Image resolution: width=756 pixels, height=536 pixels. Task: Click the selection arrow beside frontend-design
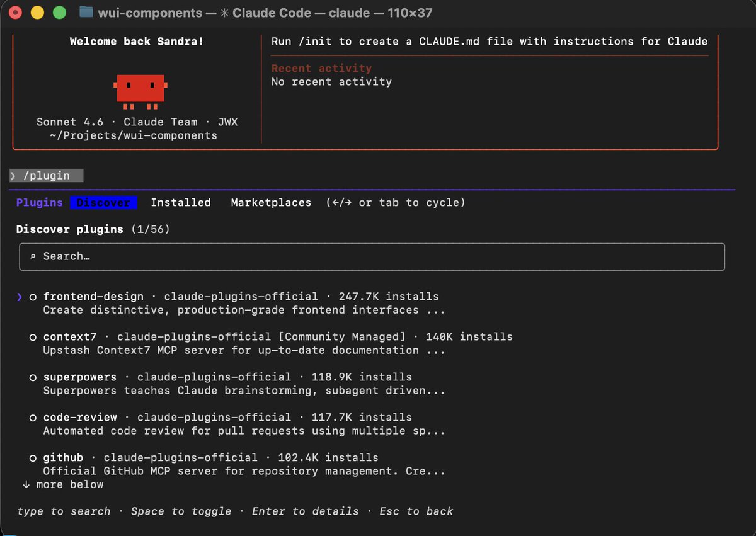coord(20,297)
